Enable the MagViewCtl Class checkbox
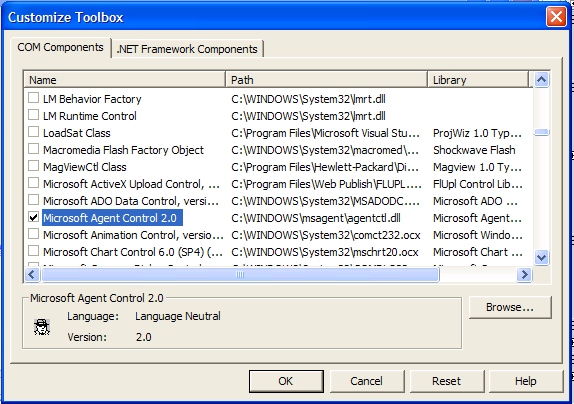The width and height of the screenshot is (574, 404). click(x=33, y=165)
